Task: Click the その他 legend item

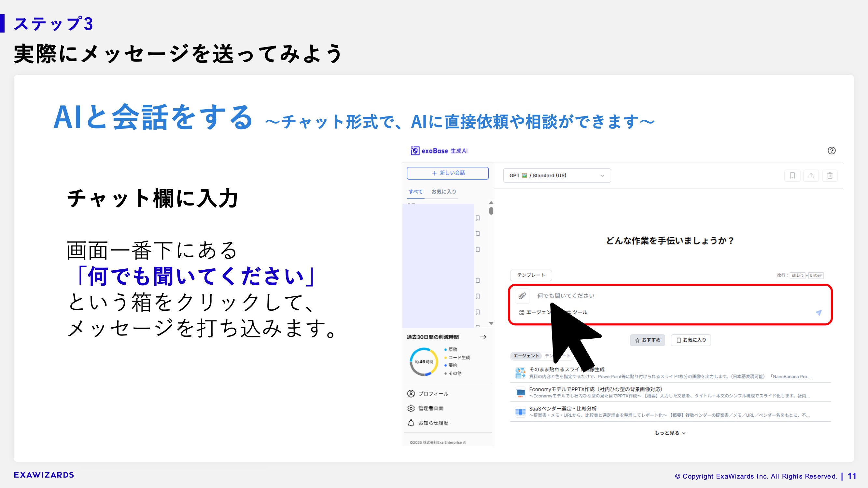Action: click(x=453, y=373)
